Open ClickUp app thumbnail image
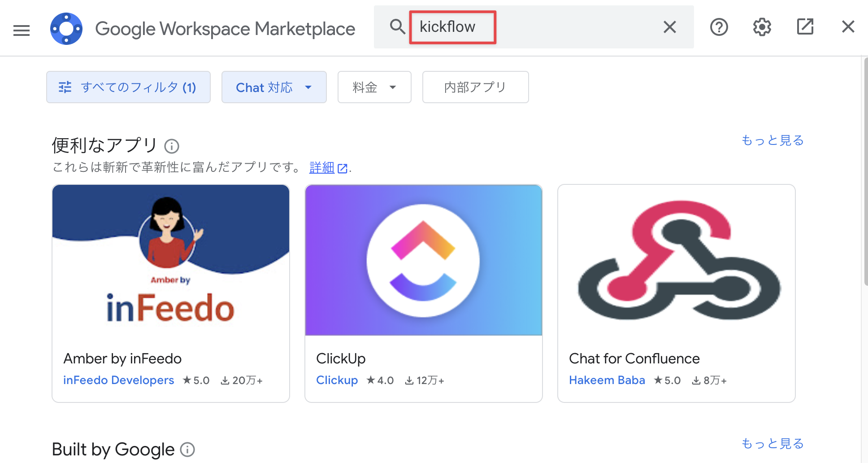This screenshot has width=868, height=463. 424,260
